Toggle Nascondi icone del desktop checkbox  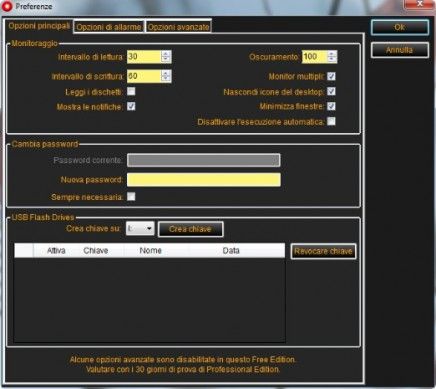(x=331, y=91)
